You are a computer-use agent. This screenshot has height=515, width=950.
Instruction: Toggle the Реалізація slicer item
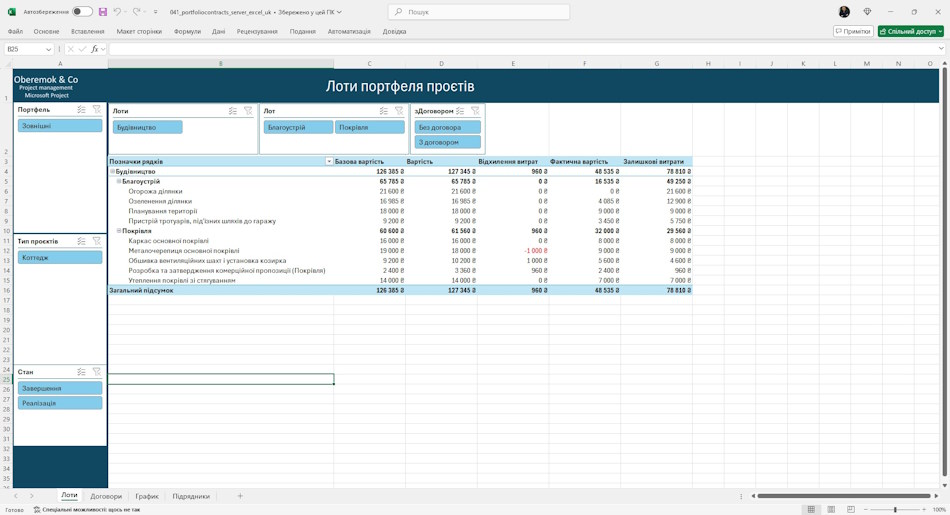click(x=60, y=403)
